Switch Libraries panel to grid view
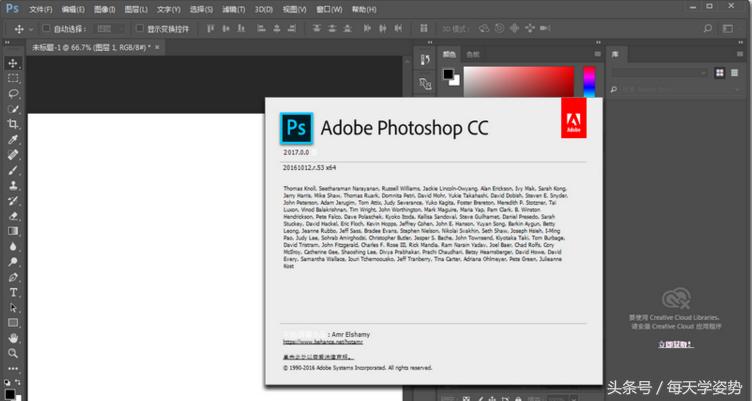 [x=719, y=73]
